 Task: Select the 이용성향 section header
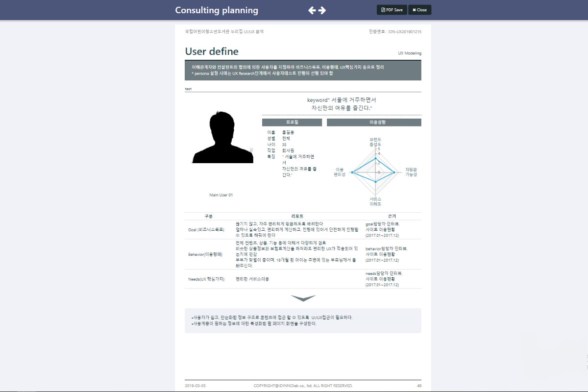[x=374, y=122]
